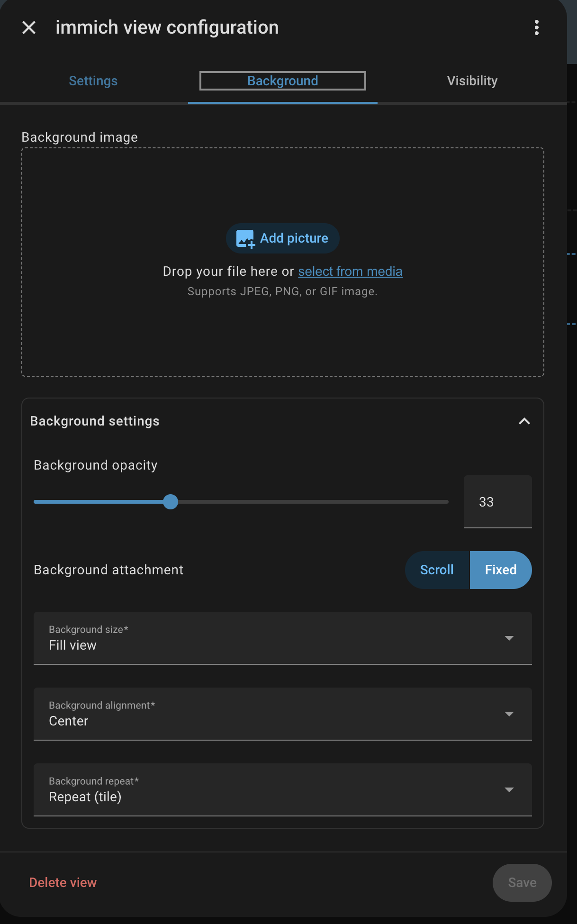Click the Background alignment dropdown arrow
Viewport: 577px width, 924px height.
coord(509,714)
